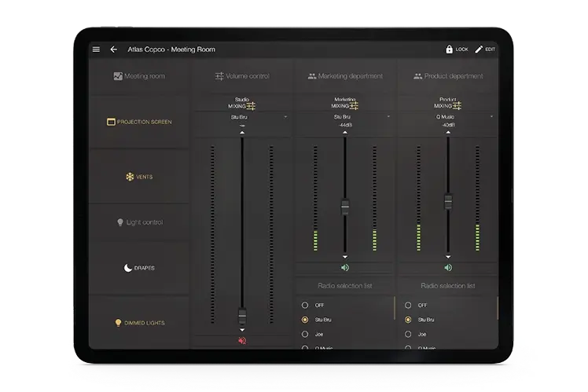The height and width of the screenshot is (392, 588).
Task: Tap the Lock padlock icon
Action: (449, 49)
